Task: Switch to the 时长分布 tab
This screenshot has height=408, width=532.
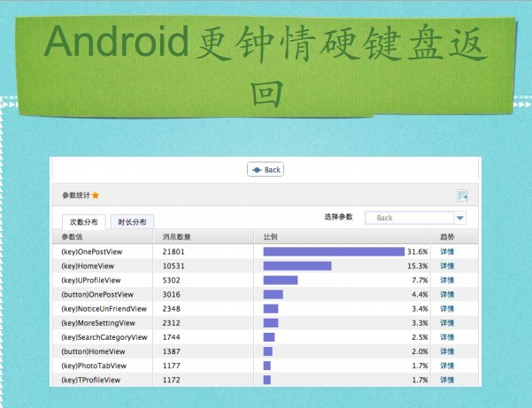Action: point(132,222)
